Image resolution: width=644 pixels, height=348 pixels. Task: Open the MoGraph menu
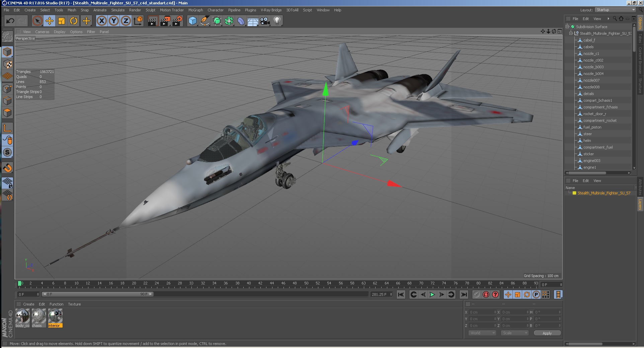195,10
